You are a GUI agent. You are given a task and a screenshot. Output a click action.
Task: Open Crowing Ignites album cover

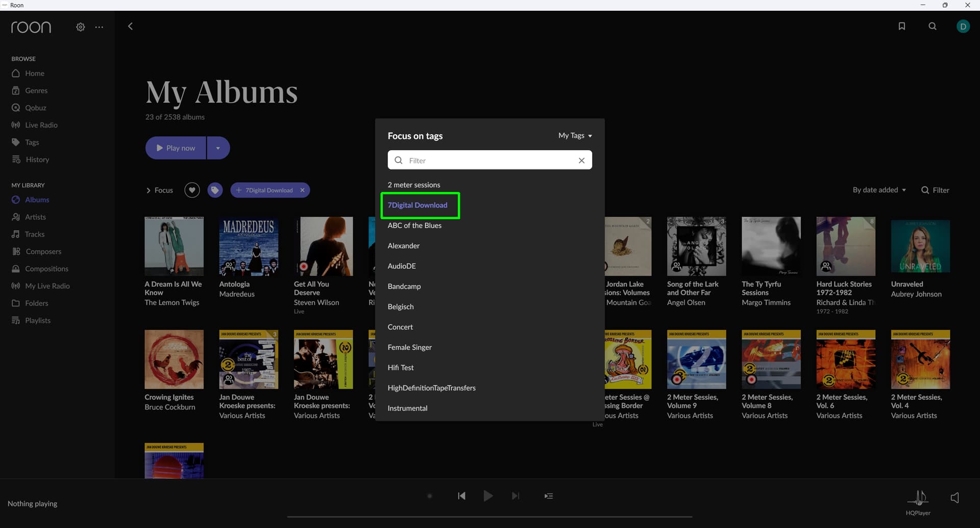point(174,359)
